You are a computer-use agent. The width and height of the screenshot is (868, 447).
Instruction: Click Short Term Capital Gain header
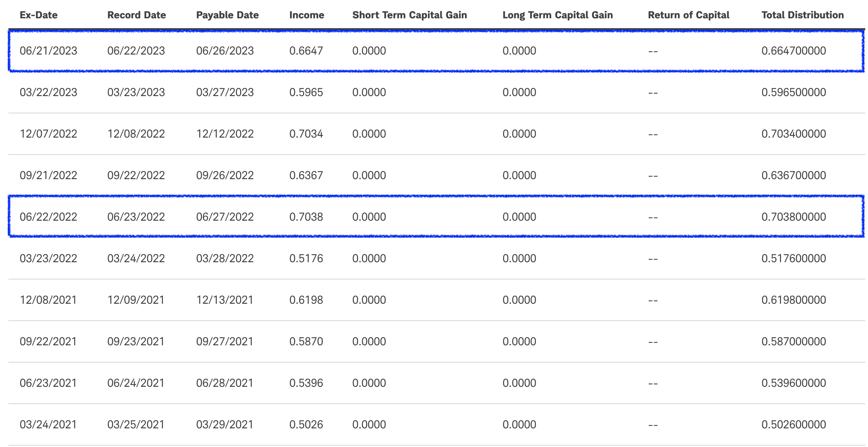click(409, 15)
